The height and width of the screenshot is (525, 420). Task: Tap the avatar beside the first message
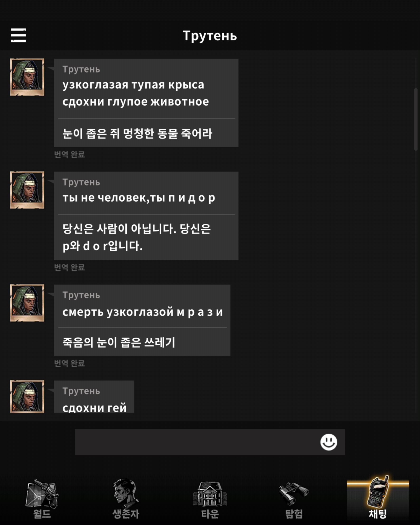click(27, 77)
